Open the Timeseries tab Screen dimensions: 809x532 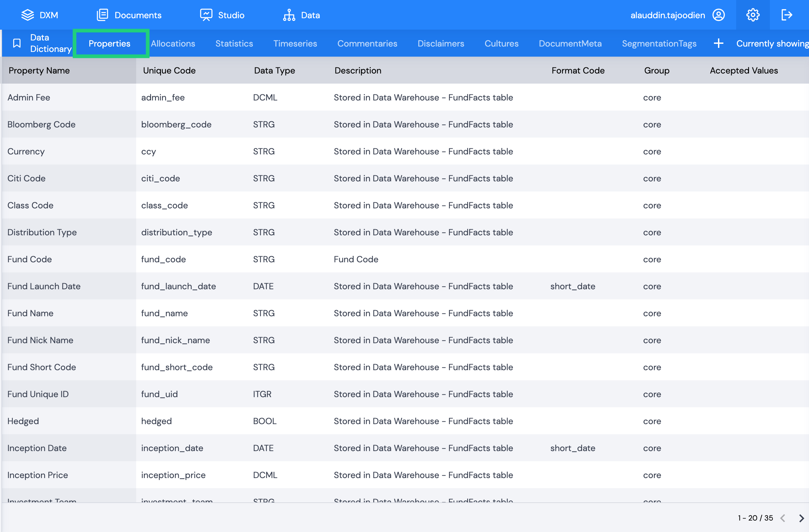(x=295, y=43)
